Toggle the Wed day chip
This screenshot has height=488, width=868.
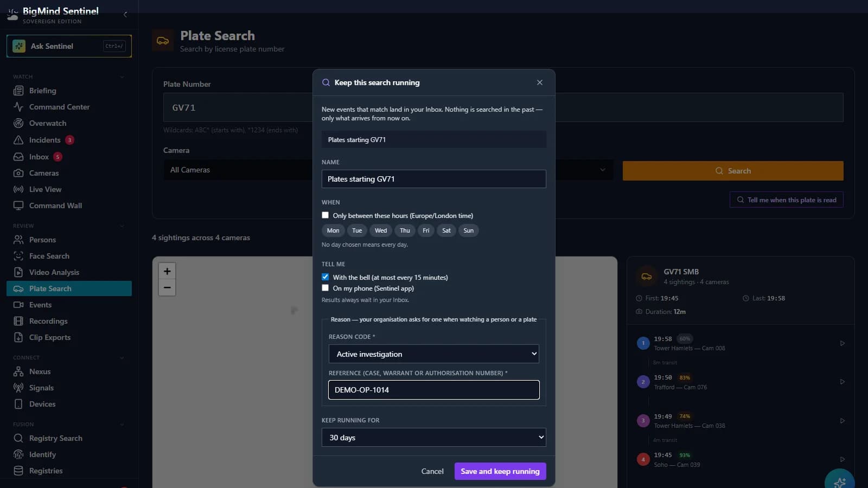coord(381,230)
